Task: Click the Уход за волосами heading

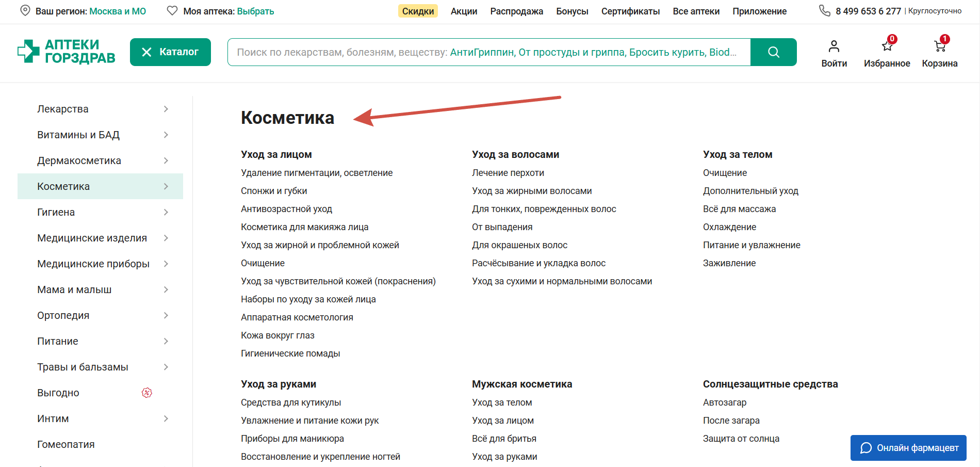Action: click(515, 154)
